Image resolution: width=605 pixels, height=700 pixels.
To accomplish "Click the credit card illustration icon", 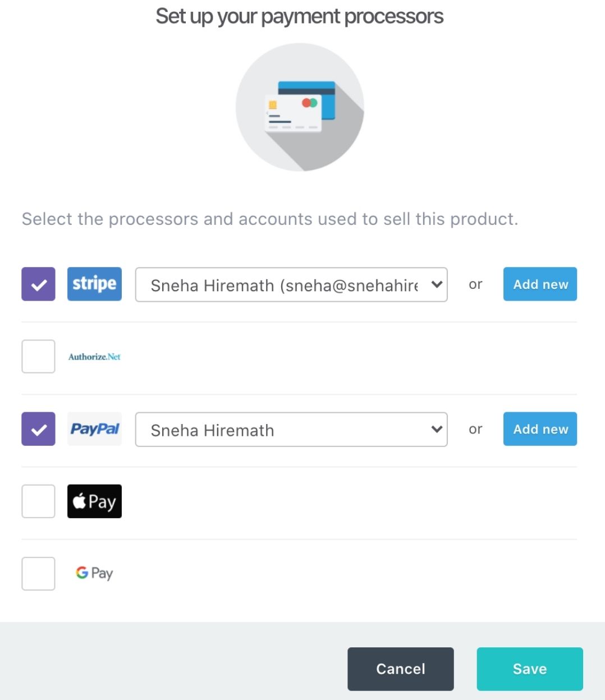I will tap(300, 107).
